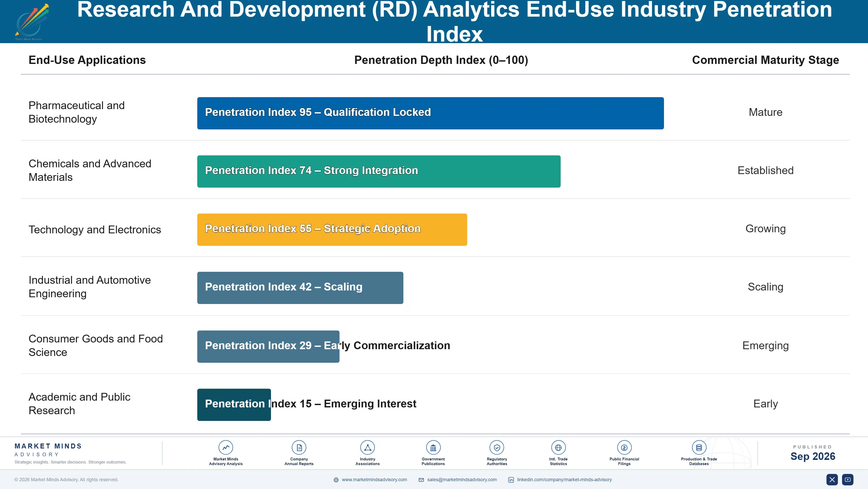Viewport: 868px width, 489px height.
Task: Open the YouTube icon in the footer
Action: (x=847, y=479)
